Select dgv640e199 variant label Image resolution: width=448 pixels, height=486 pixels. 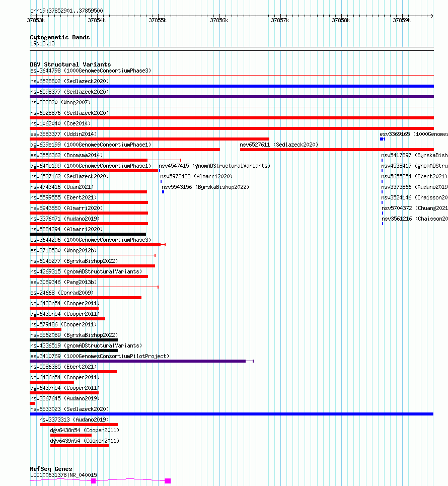91,166
